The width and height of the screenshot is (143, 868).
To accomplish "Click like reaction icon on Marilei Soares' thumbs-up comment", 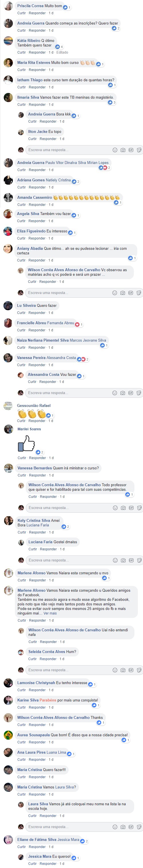I will [x=38, y=452].
